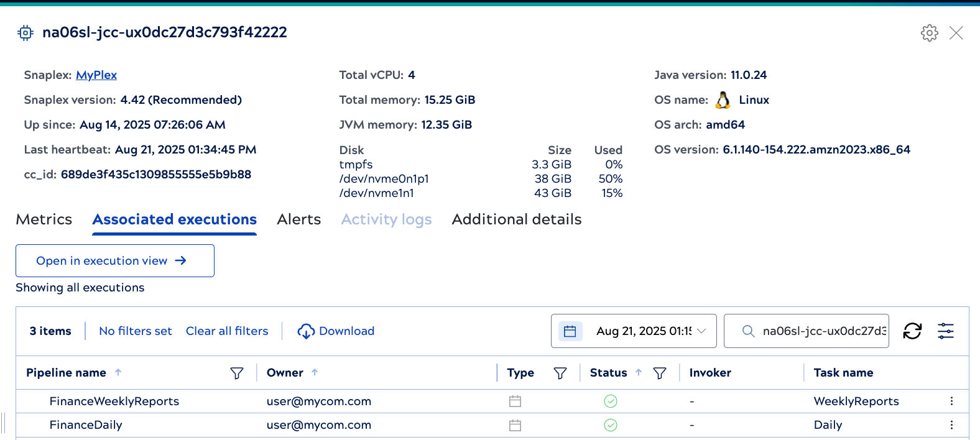The height and width of the screenshot is (440, 980).
Task: Click Open in execution view button
Action: 115,260
